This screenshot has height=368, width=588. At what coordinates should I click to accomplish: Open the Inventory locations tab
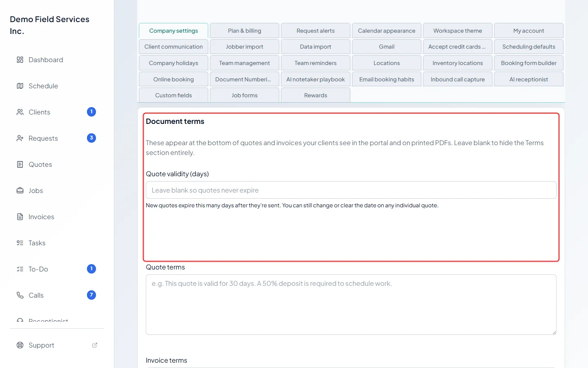click(x=458, y=63)
